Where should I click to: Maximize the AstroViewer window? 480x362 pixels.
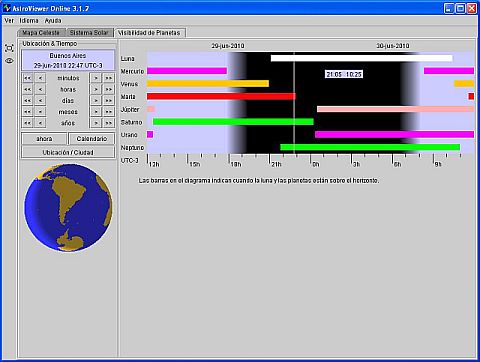(460, 8)
